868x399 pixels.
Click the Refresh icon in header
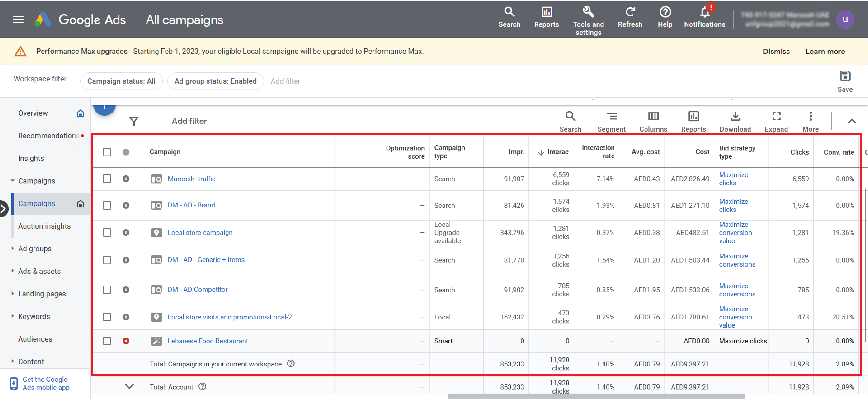click(x=630, y=12)
